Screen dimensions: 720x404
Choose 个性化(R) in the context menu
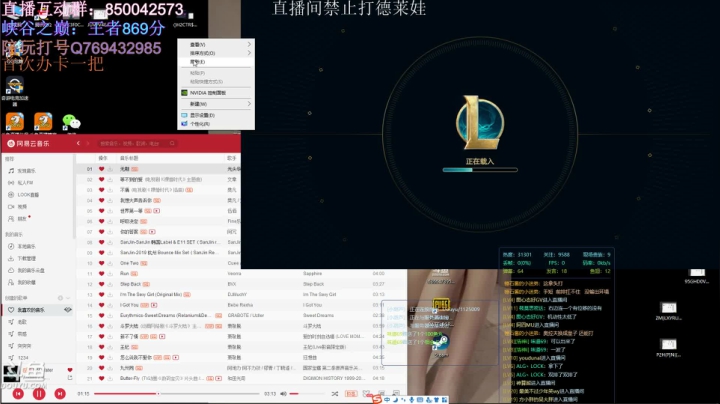[x=216, y=124]
